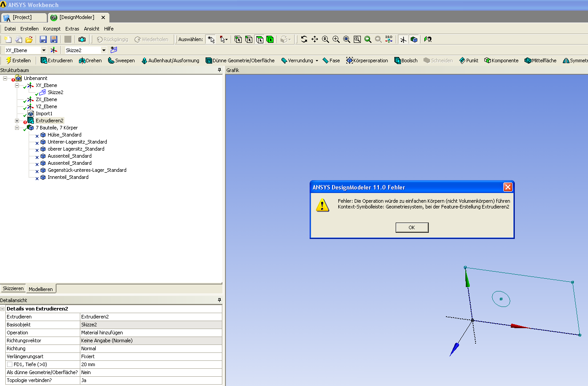Click the Look At face icon

pos(427,39)
